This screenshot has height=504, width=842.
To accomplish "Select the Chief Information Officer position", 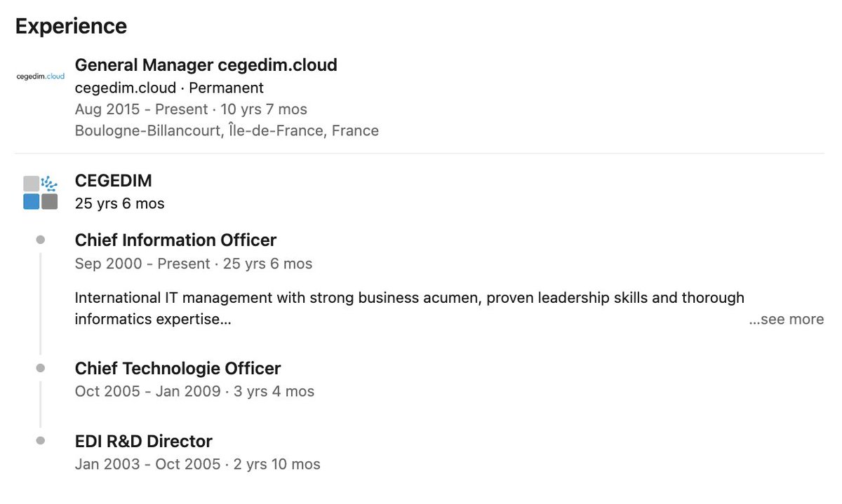I will tap(175, 240).
